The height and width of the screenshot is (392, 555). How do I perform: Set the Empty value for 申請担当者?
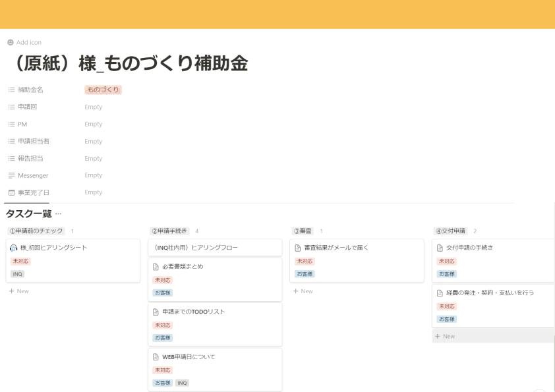(94, 142)
